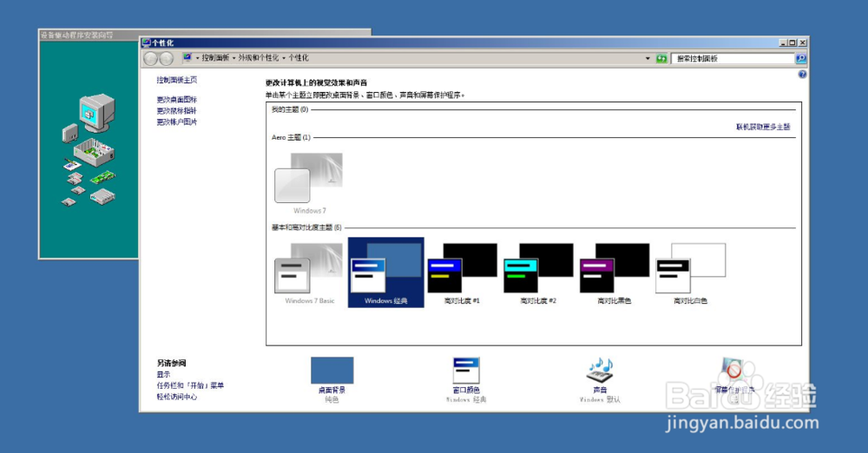Select the 高对比度 #1 theme
868x453 pixels.
[x=463, y=273]
